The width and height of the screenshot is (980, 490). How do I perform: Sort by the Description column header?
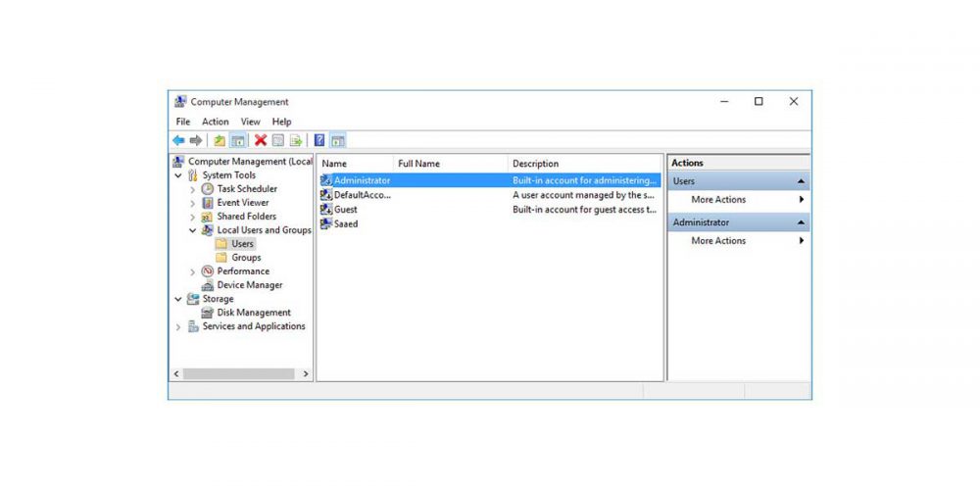(535, 164)
